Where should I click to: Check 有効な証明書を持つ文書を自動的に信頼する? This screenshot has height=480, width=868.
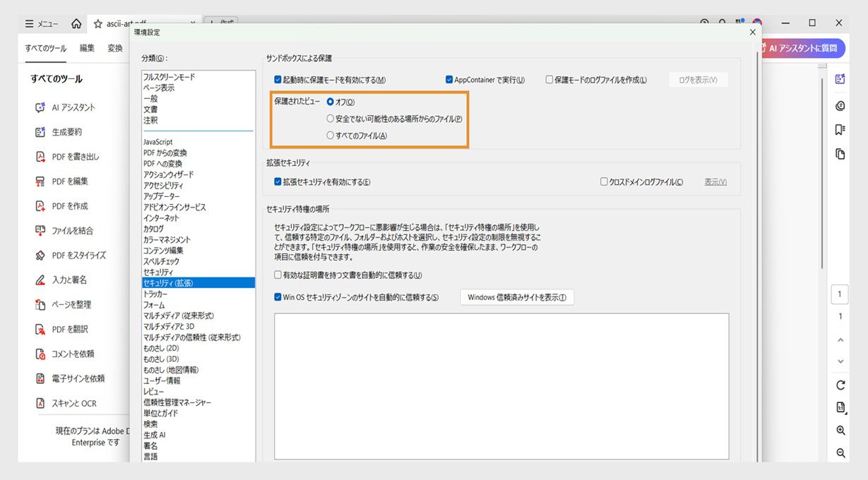(278, 275)
